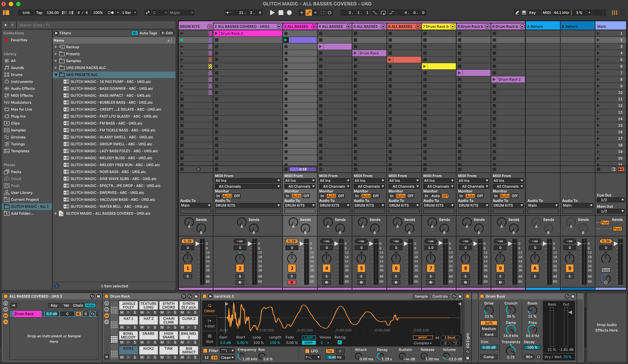Screen dimensions: 628x364
Task: Click the browser Edit button
Action: click(x=167, y=33)
